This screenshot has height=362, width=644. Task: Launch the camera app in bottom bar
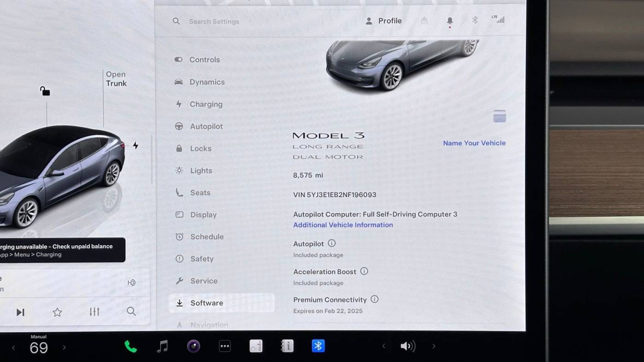tap(194, 346)
